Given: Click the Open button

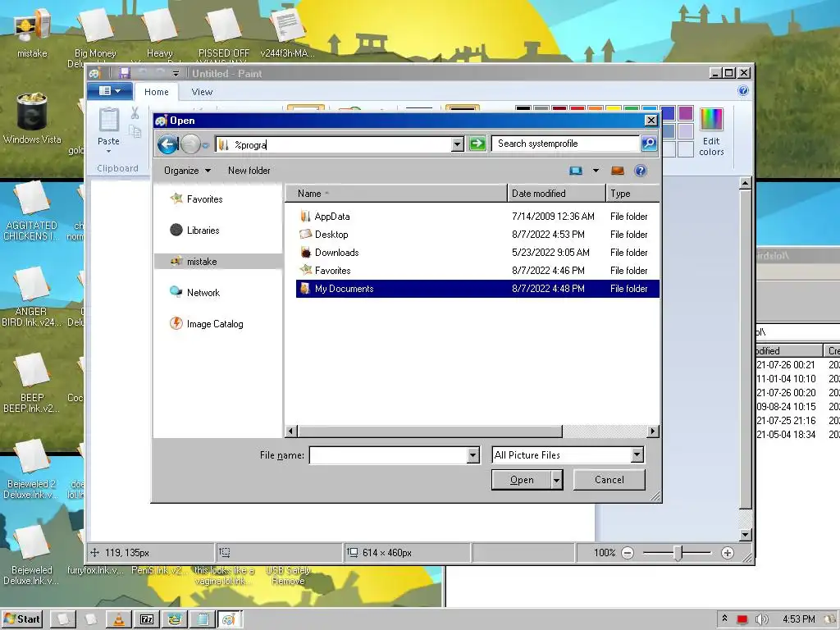Looking at the screenshot, I should coord(521,480).
